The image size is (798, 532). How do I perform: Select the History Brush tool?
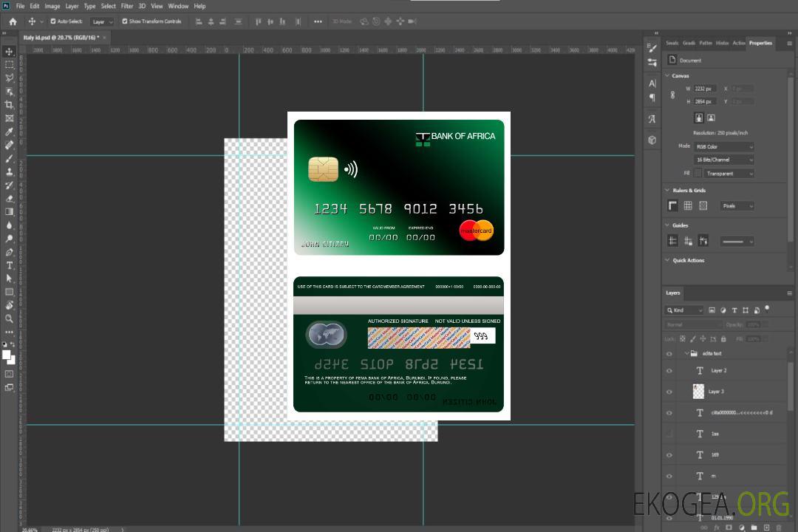9,185
